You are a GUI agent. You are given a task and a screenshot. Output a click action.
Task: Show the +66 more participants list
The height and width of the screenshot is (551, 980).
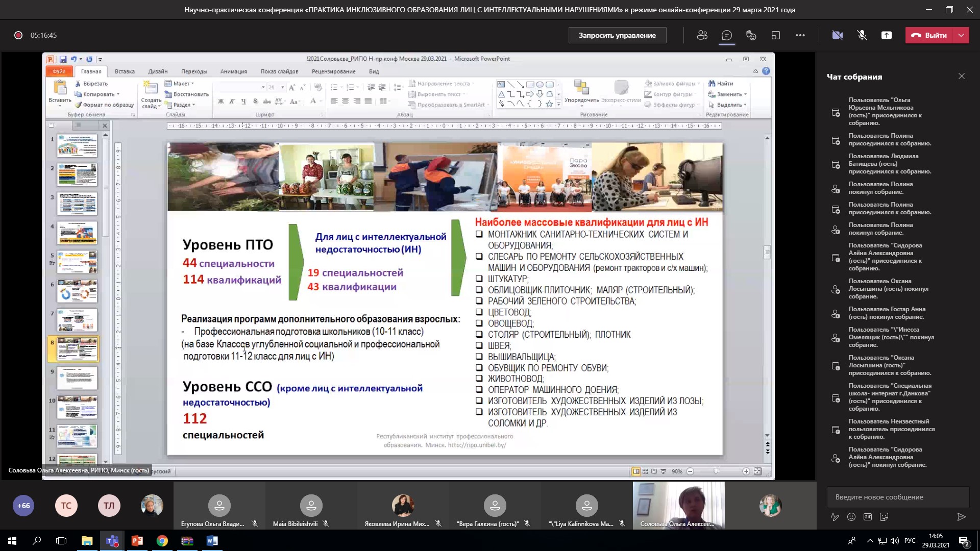[23, 506]
